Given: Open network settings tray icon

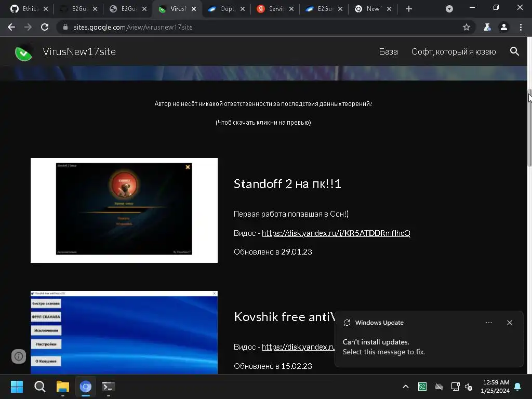Looking at the screenshot, I should [455, 387].
